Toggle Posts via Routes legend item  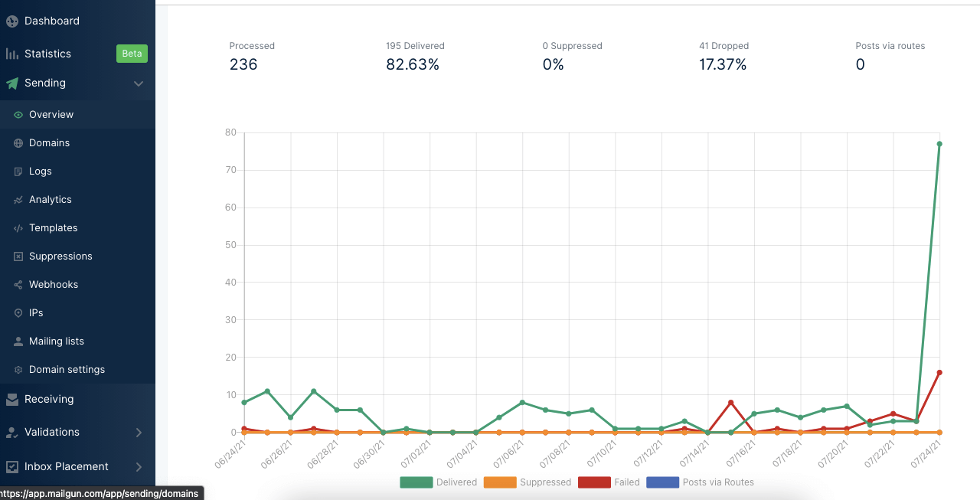point(700,482)
